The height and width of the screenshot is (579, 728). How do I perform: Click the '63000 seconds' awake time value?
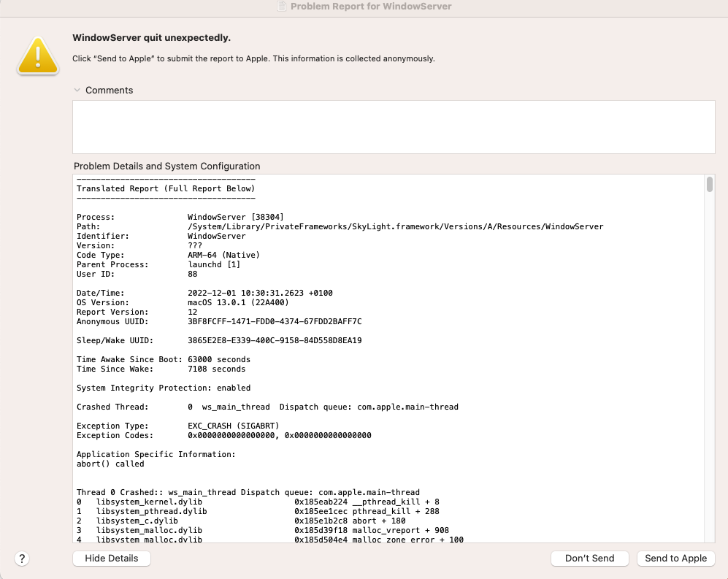(x=218, y=359)
